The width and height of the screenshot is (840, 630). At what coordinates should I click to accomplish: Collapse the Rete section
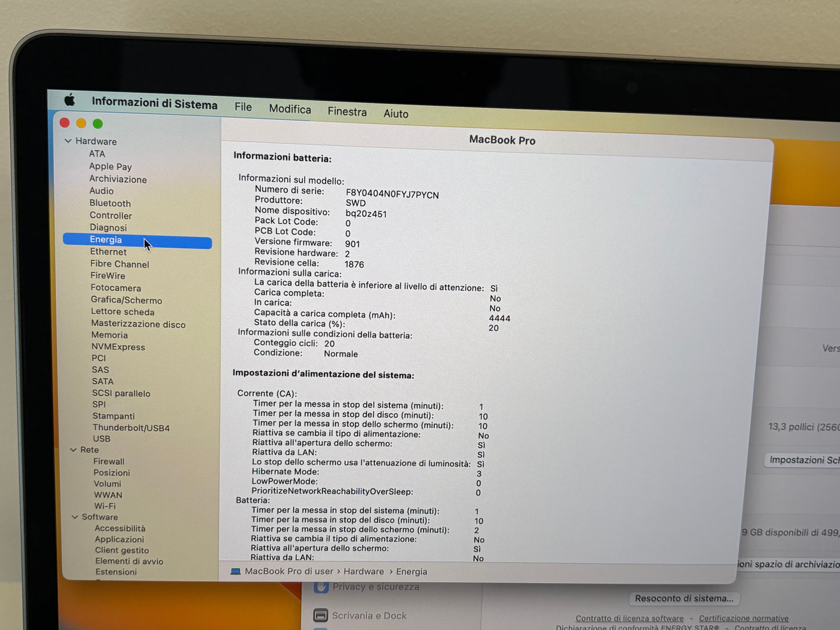point(73,450)
